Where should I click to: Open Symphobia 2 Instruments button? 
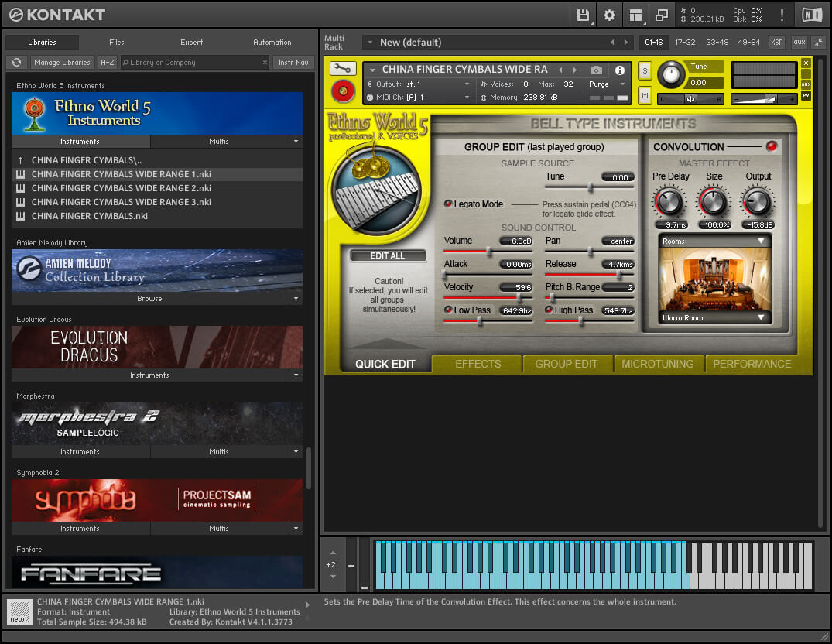(x=80, y=529)
